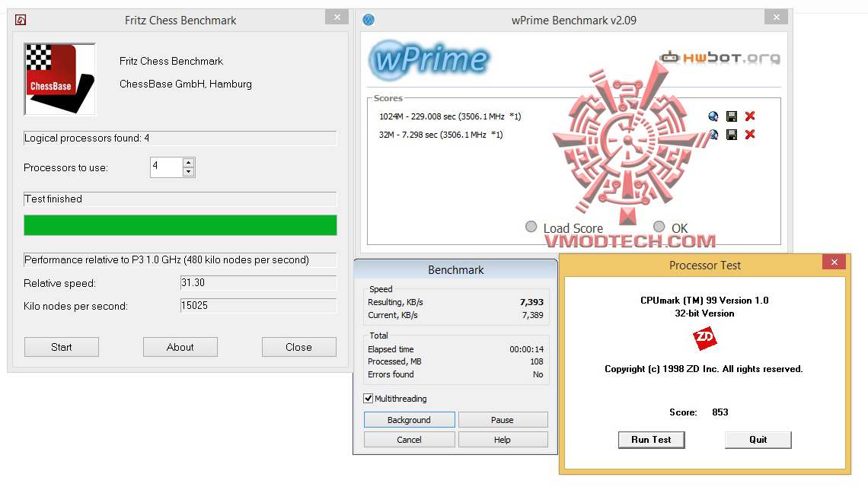Click the wPrime logo
Viewport: 868px width, 490px height.
[430, 60]
